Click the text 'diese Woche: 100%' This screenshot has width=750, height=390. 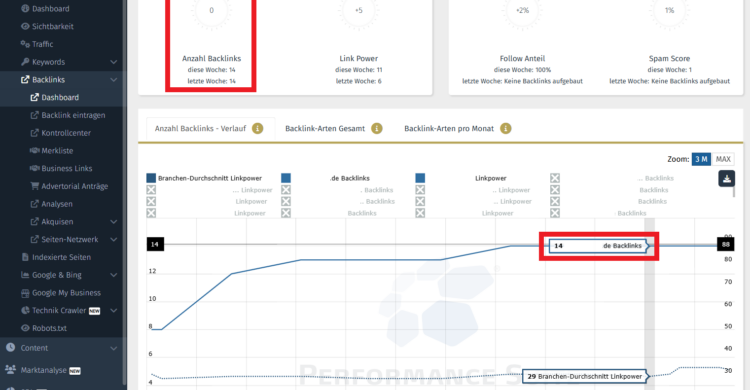tap(522, 69)
